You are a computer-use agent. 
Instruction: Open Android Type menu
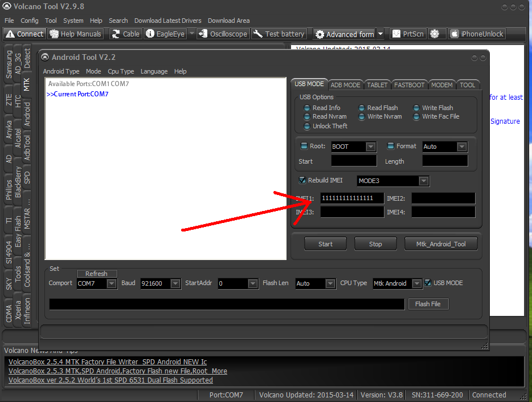coord(61,72)
